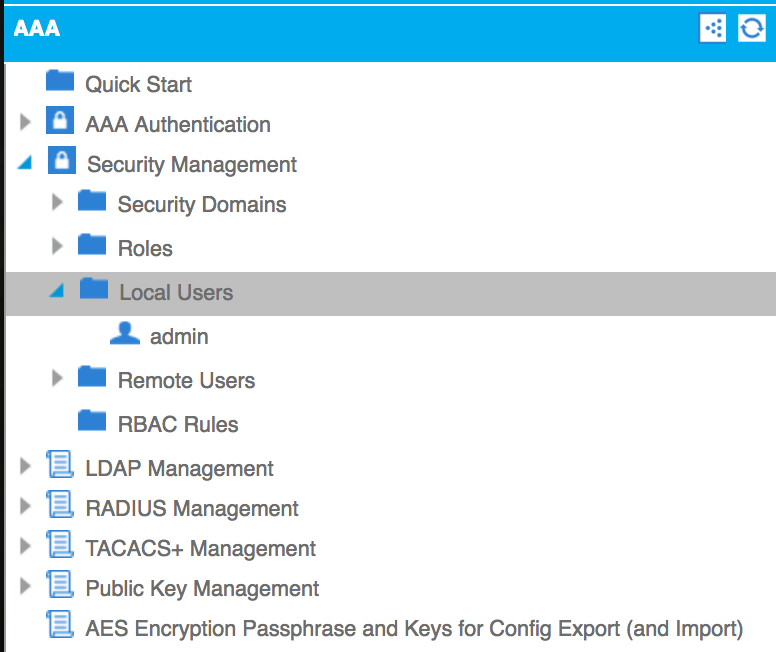Expand the RADIUS Management node
The image size is (776, 652).
25,506
